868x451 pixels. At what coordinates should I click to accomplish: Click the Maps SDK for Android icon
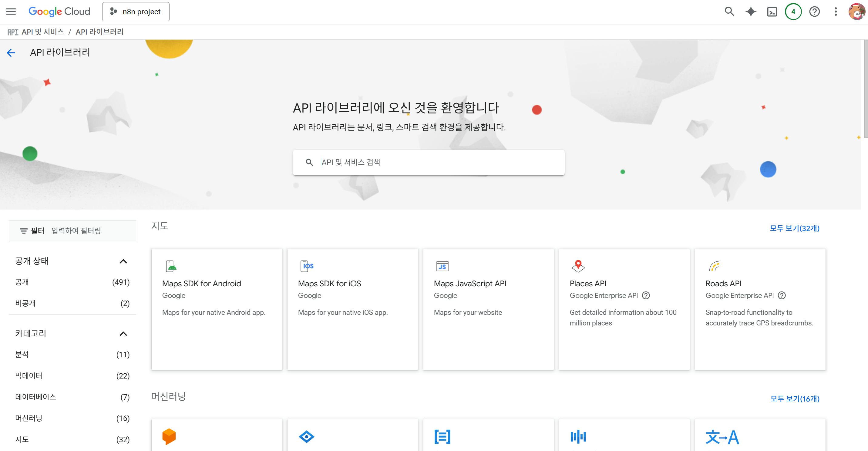pyautogui.click(x=171, y=266)
